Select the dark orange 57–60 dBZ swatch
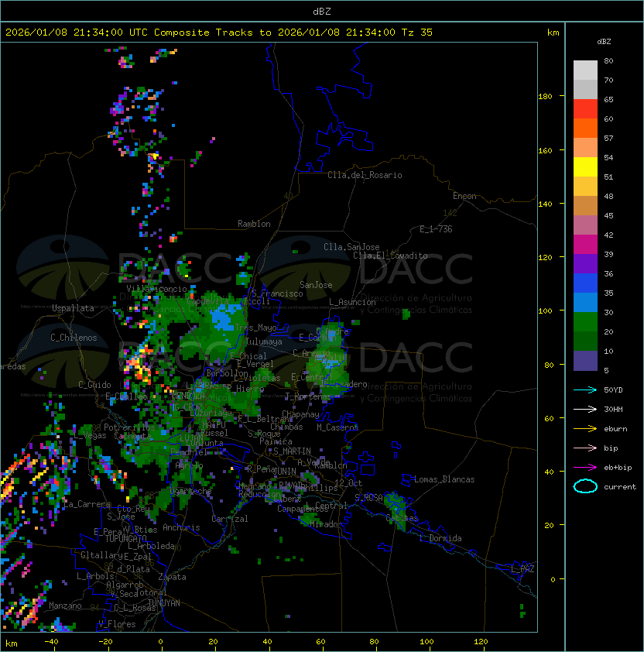 [x=585, y=128]
